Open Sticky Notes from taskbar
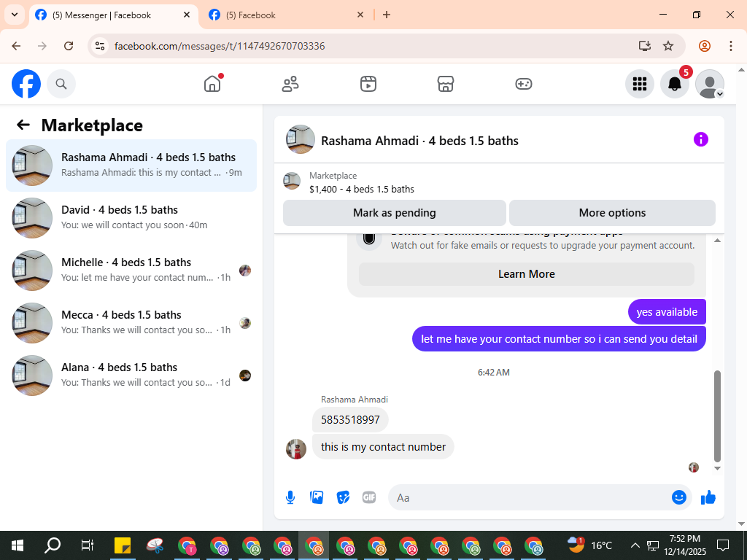747x560 pixels. pos(123,545)
